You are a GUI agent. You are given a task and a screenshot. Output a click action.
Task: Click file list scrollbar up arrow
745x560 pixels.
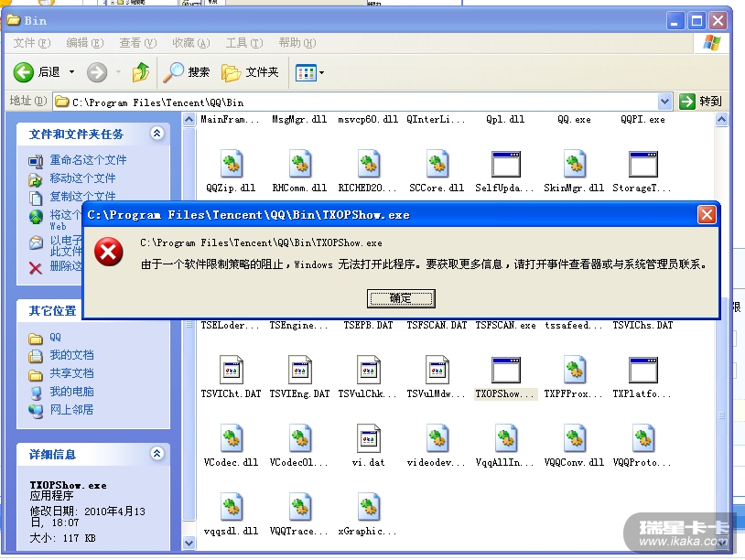coord(721,119)
